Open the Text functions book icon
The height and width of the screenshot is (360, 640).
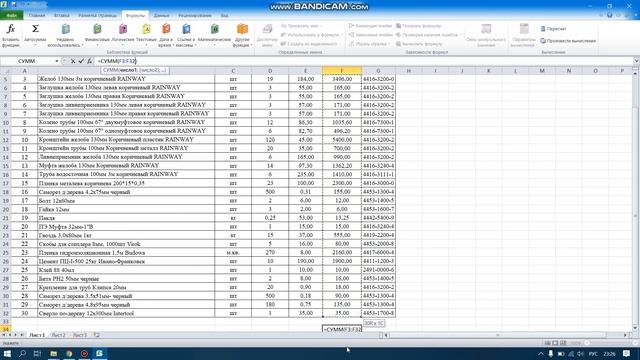pyautogui.click(x=146, y=29)
